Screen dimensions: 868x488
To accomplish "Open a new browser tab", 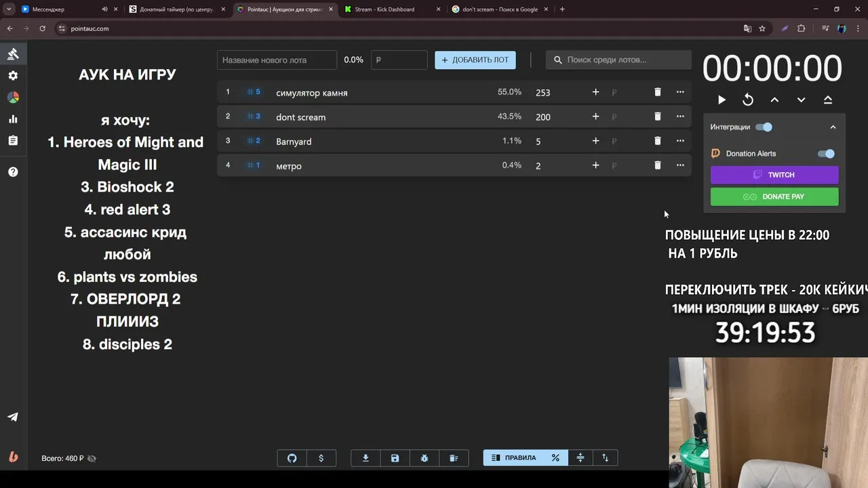I will [562, 9].
